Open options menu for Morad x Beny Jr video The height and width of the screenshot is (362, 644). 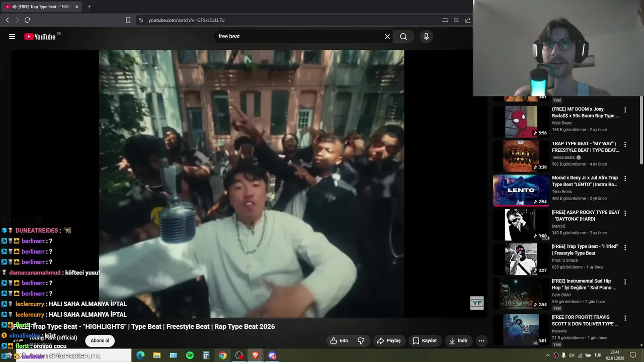click(x=625, y=178)
